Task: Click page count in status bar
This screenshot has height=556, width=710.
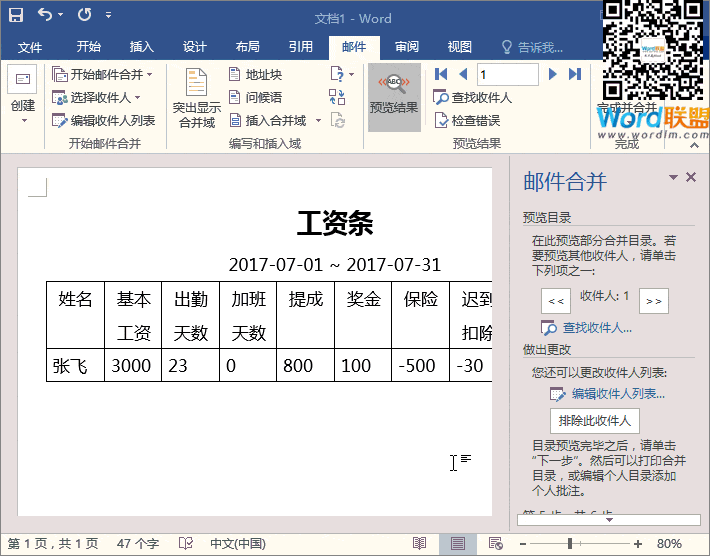Action: point(53,543)
